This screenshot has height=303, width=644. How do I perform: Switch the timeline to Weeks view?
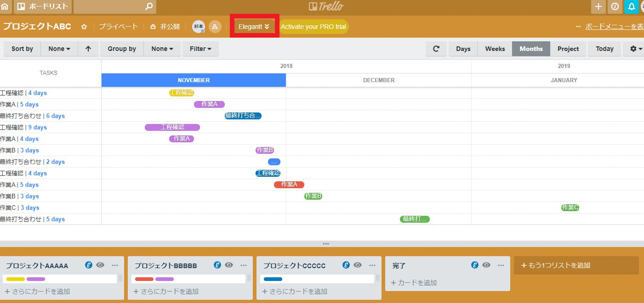(x=495, y=49)
